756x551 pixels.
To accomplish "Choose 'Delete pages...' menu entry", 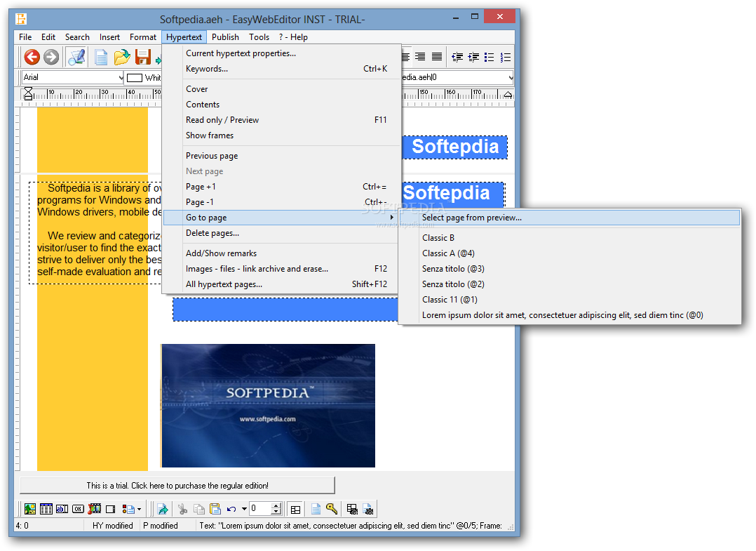I will coord(282,233).
